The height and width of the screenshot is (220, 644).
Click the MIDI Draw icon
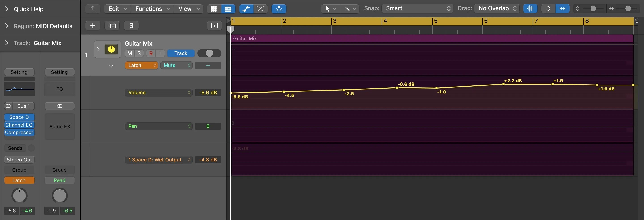click(261, 9)
